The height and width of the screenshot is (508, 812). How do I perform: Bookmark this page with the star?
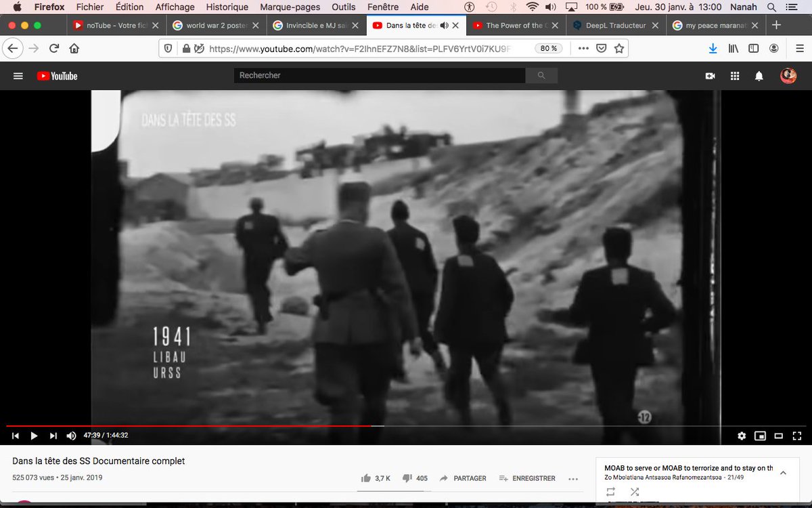click(x=618, y=49)
